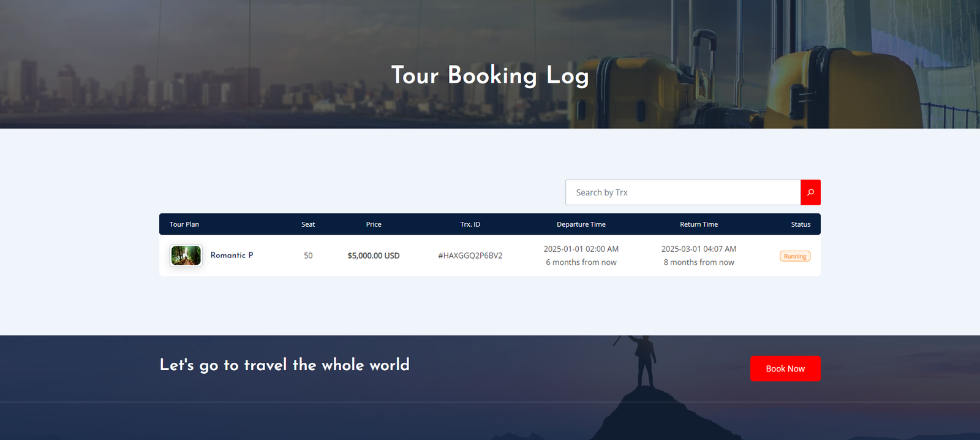The height and width of the screenshot is (440, 980).
Task: Click the red search magnifier icon
Action: [x=810, y=192]
